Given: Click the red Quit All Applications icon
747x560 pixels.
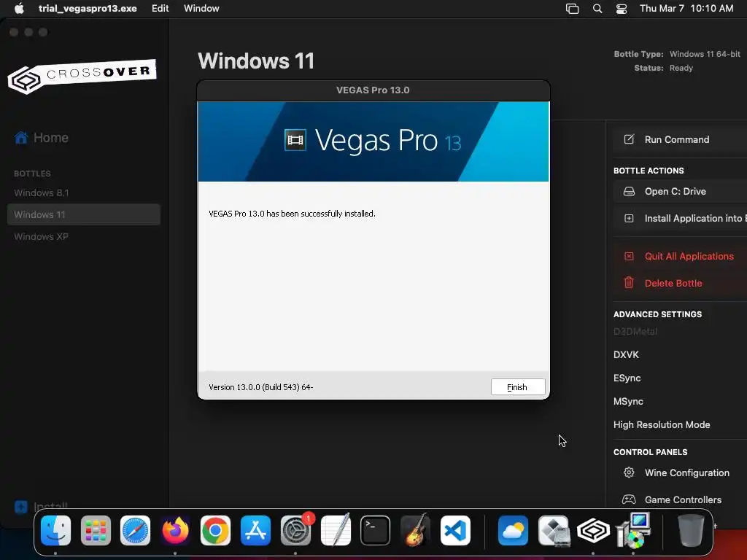Looking at the screenshot, I should 629,256.
